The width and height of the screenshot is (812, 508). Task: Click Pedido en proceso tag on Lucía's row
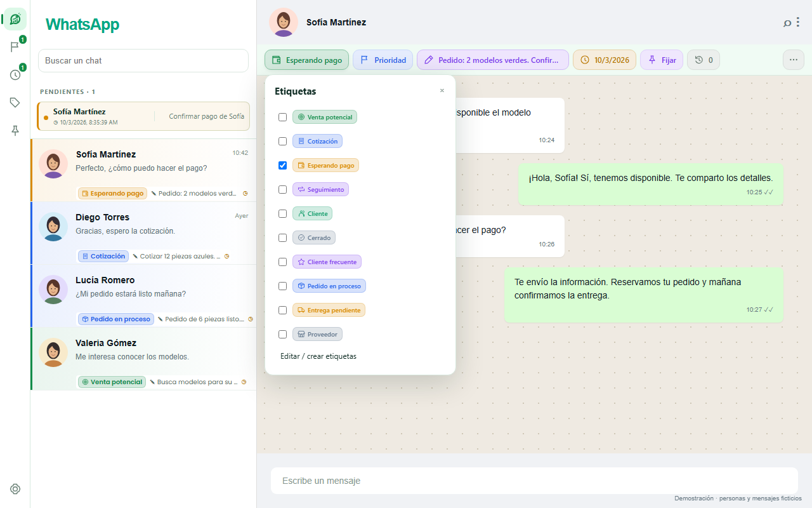[115, 319]
